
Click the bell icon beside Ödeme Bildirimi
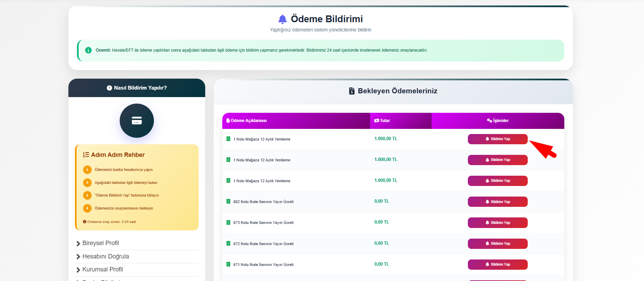282,19
